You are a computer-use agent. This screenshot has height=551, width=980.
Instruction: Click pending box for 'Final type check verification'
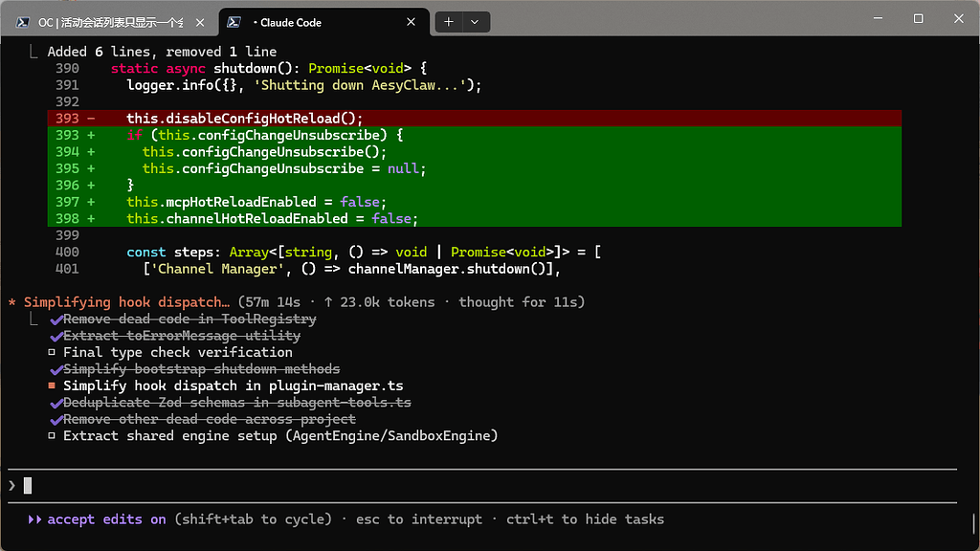coord(52,352)
